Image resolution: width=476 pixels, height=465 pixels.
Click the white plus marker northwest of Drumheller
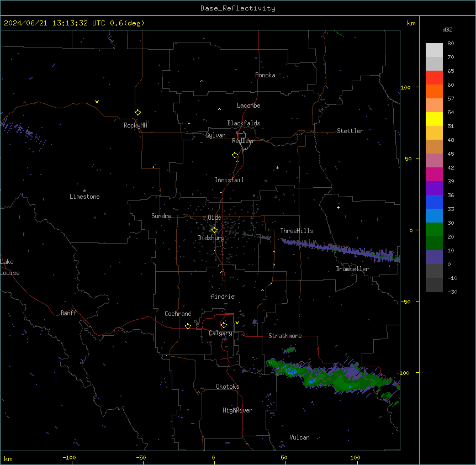coord(338,207)
